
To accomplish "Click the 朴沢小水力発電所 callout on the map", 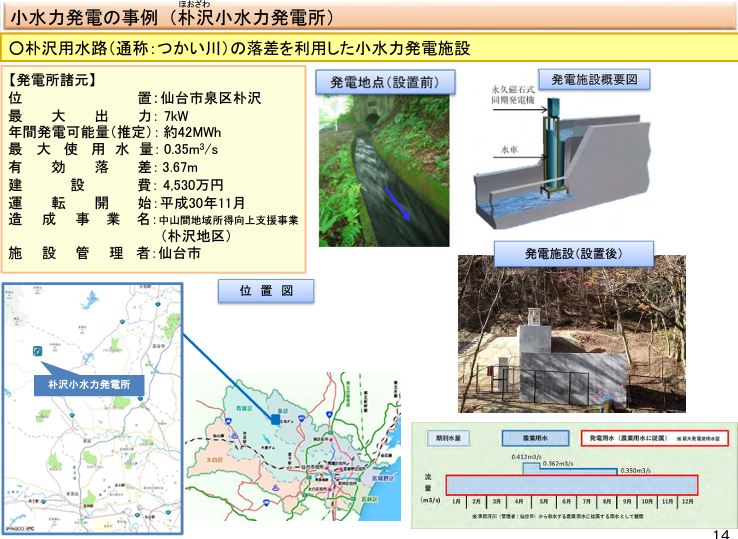I will [x=89, y=384].
